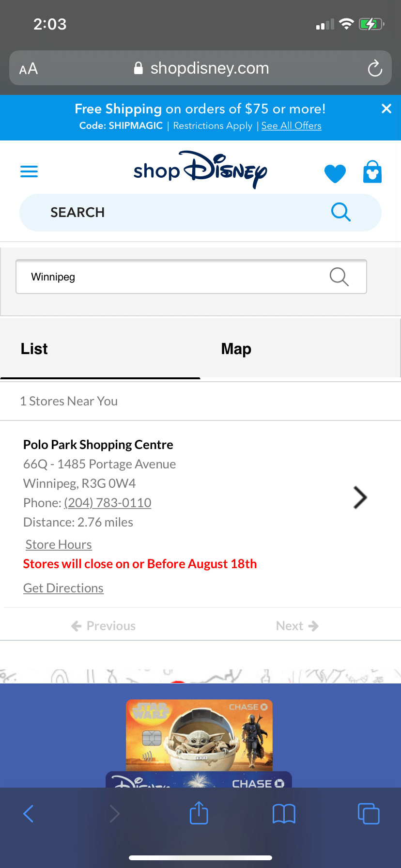Call the store phone number
The image size is (401, 868).
click(x=108, y=503)
